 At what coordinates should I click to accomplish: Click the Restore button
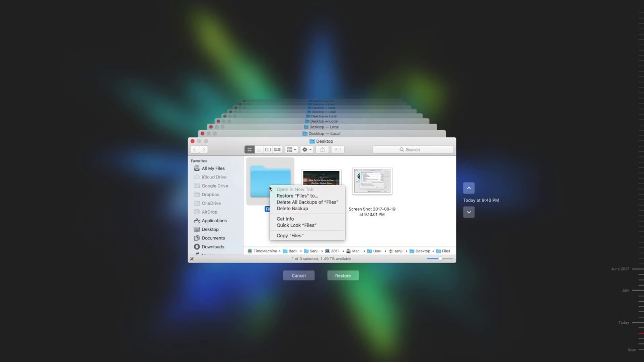coord(343,275)
